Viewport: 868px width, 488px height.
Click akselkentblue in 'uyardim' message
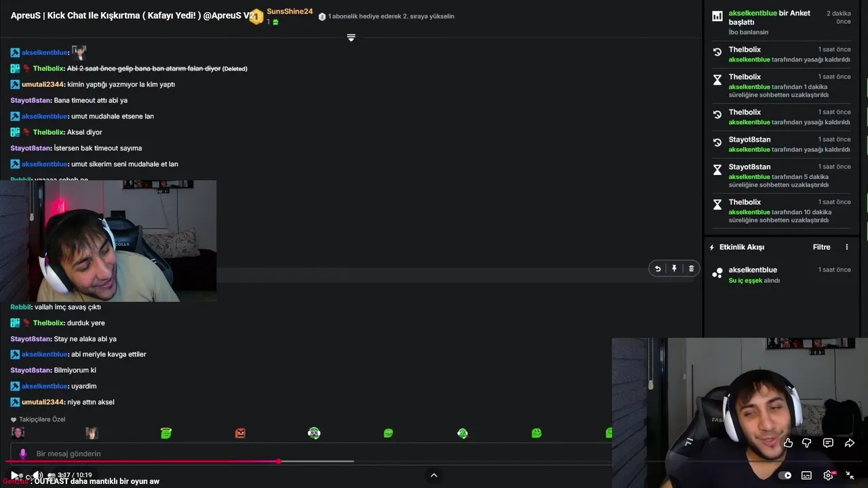[x=44, y=386]
